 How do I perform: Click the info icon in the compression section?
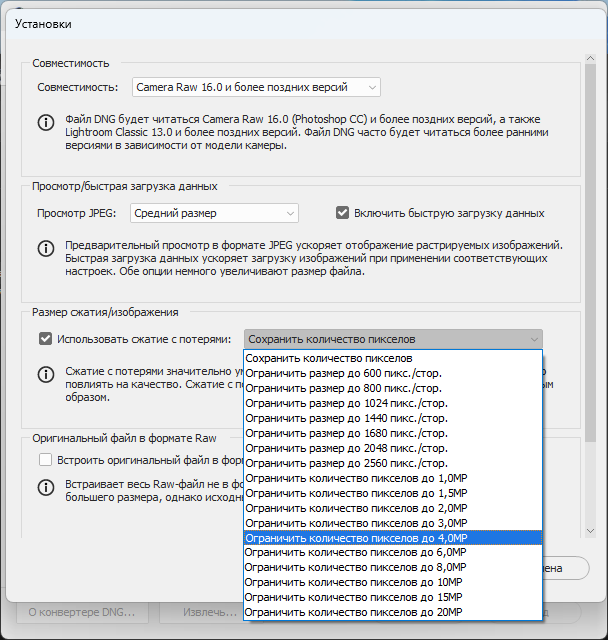click(46, 374)
